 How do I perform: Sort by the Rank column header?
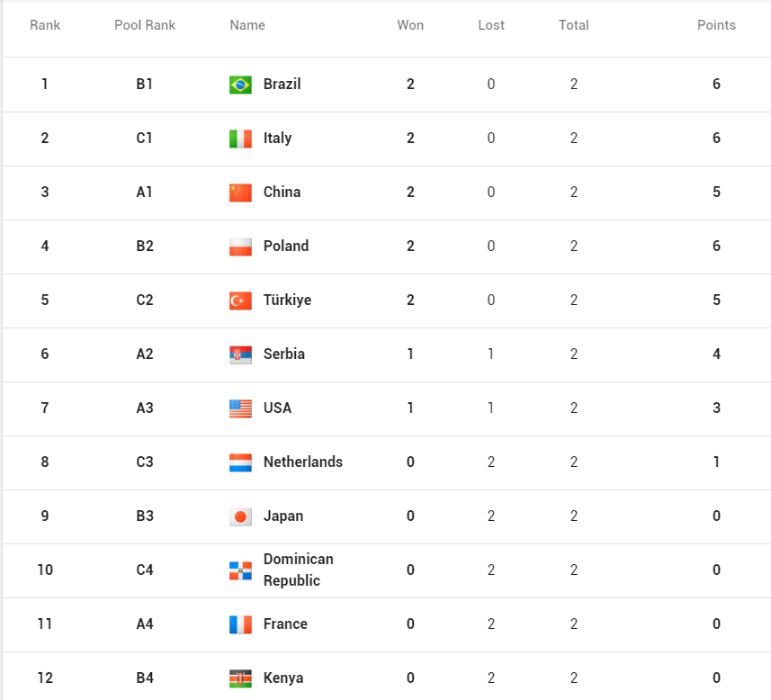pos(45,25)
